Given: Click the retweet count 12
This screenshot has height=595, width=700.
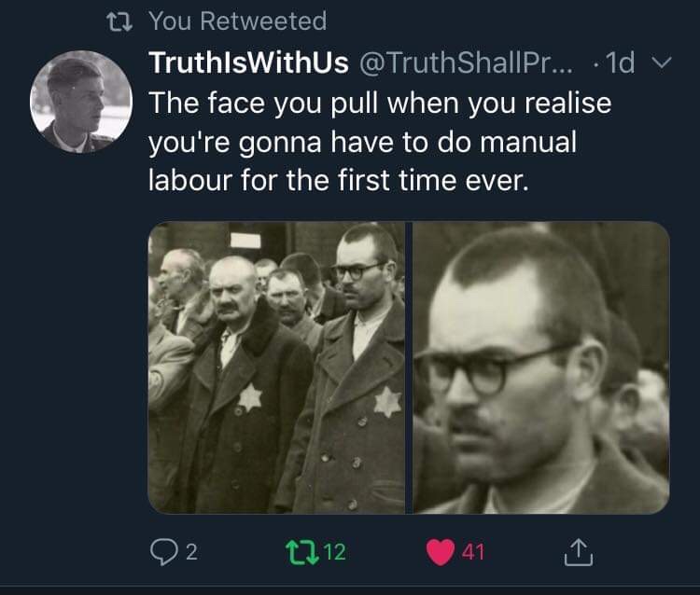Looking at the screenshot, I should pyautogui.click(x=334, y=552).
